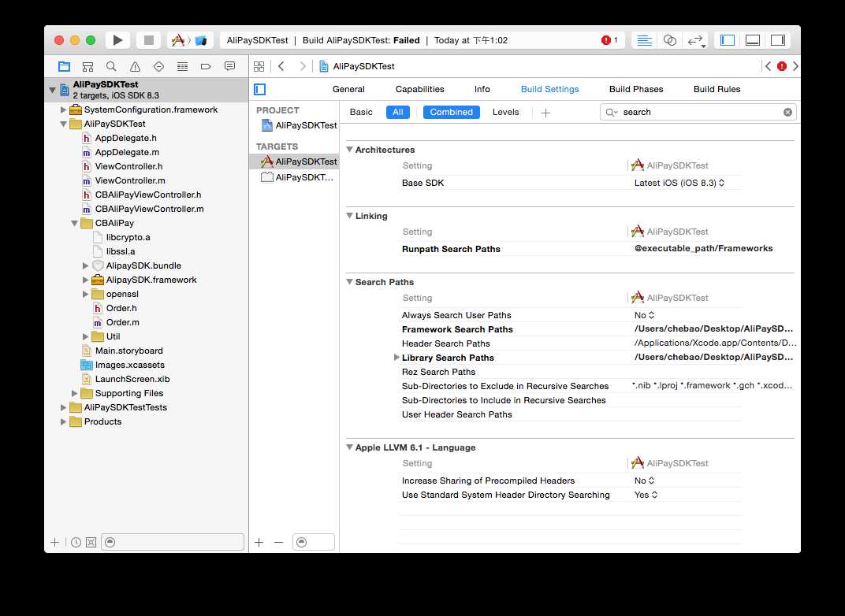This screenshot has height=616, width=845.
Task: Expand the SystemConfiguration.framework item
Action: click(x=63, y=109)
